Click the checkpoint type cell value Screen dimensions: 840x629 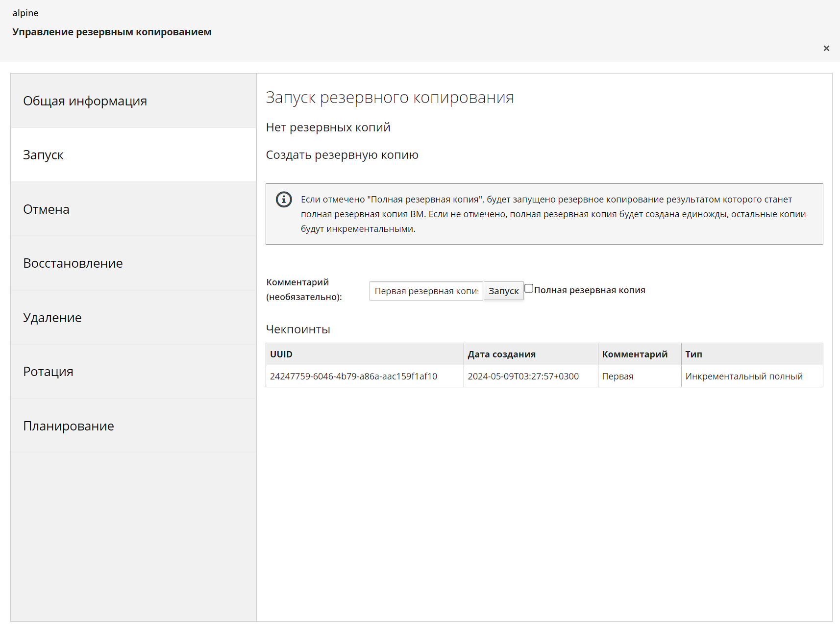tap(743, 376)
